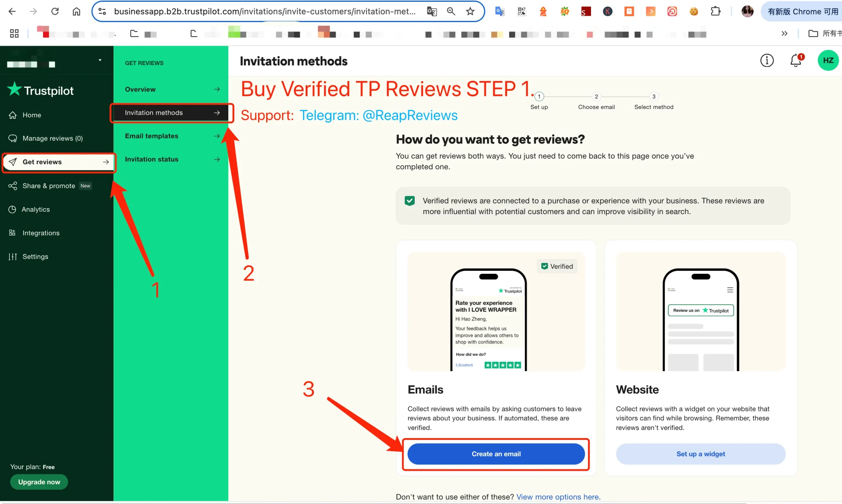Open Email templates submenu item
This screenshot has width=842, height=504.
172,136
